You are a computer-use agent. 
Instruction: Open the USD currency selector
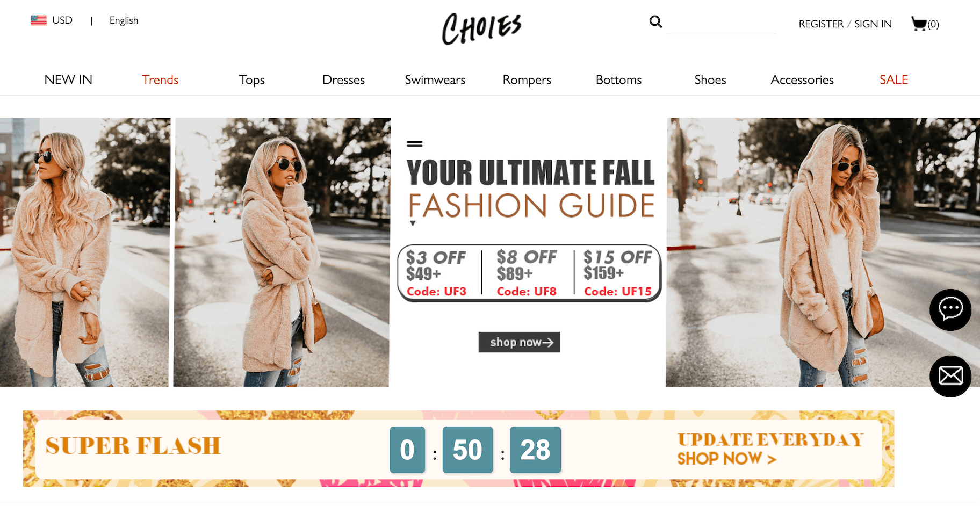(x=62, y=20)
